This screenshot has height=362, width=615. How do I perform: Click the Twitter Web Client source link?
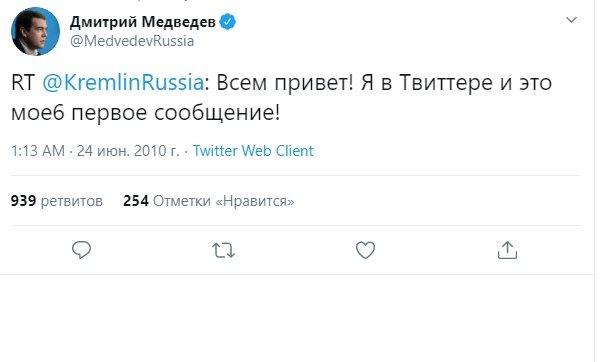coord(253,151)
